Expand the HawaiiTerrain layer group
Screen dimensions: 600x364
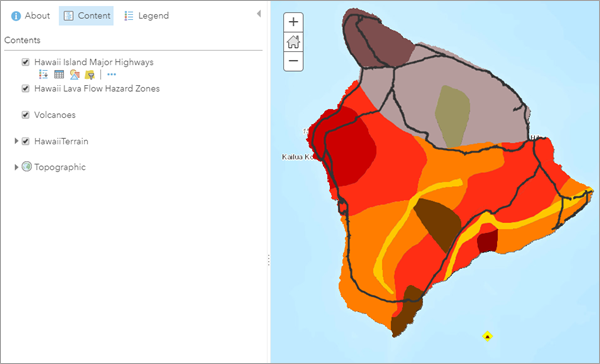pos(16,141)
